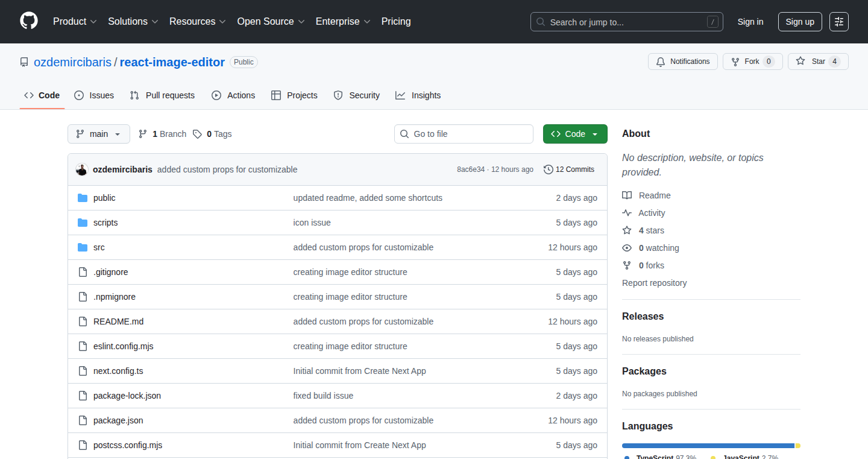Click the Star icon
The height and width of the screenshot is (459, 868).
click(800, 62)
